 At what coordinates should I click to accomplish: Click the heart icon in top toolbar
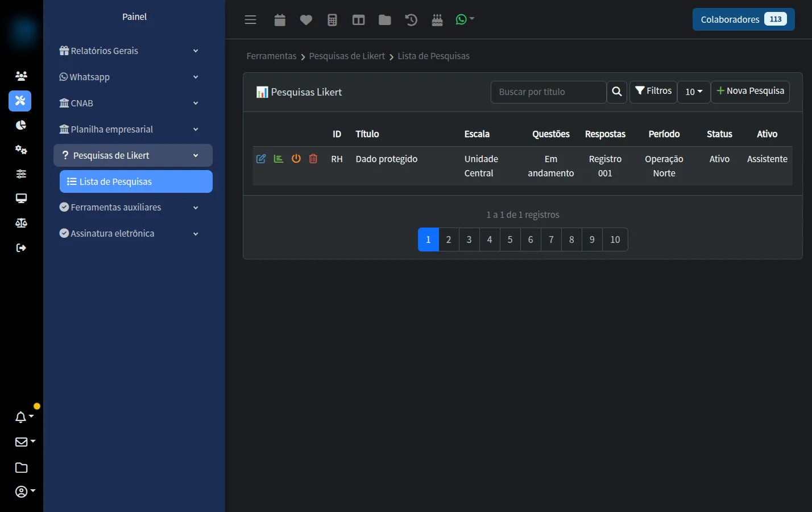(306, 20)
